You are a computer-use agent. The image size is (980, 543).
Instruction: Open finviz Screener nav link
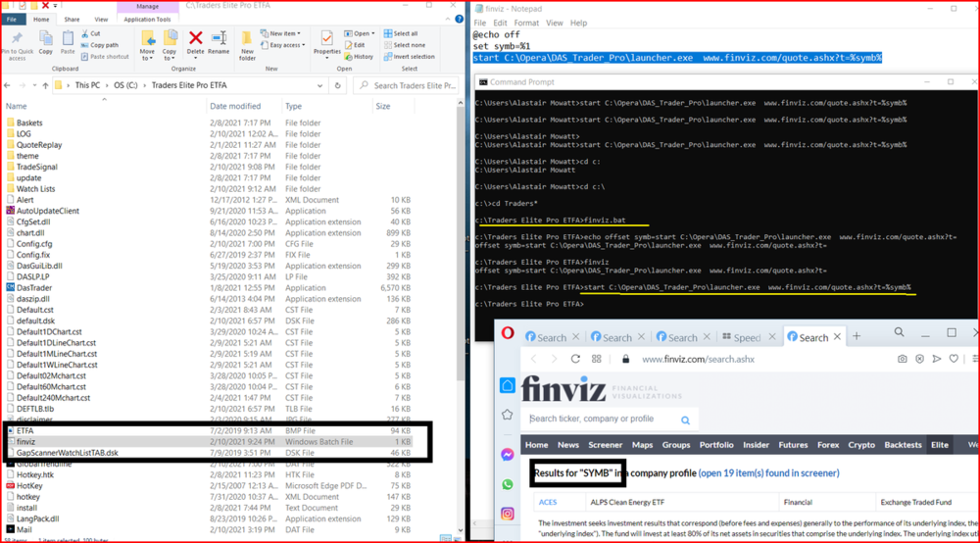[605, 445]
